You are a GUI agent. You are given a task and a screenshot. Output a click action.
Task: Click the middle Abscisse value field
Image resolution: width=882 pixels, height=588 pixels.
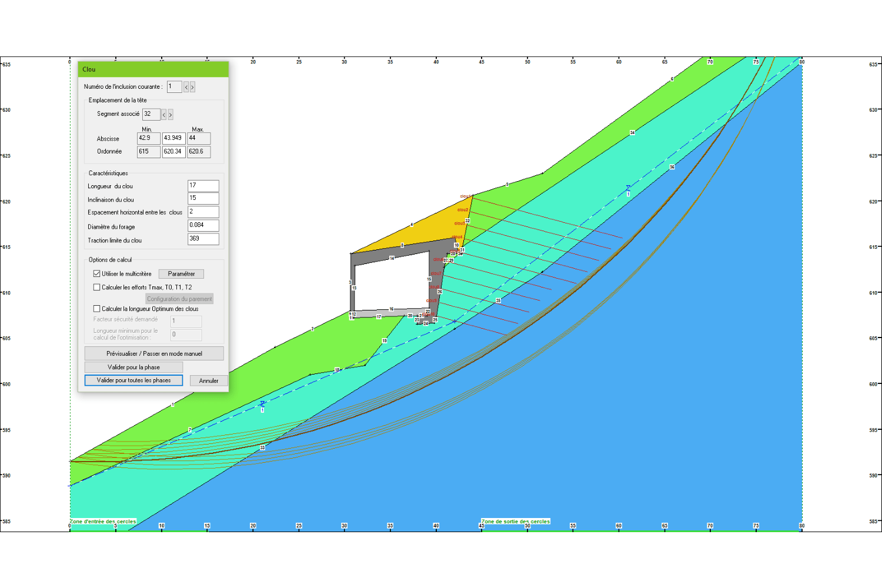tap(173, 138)
